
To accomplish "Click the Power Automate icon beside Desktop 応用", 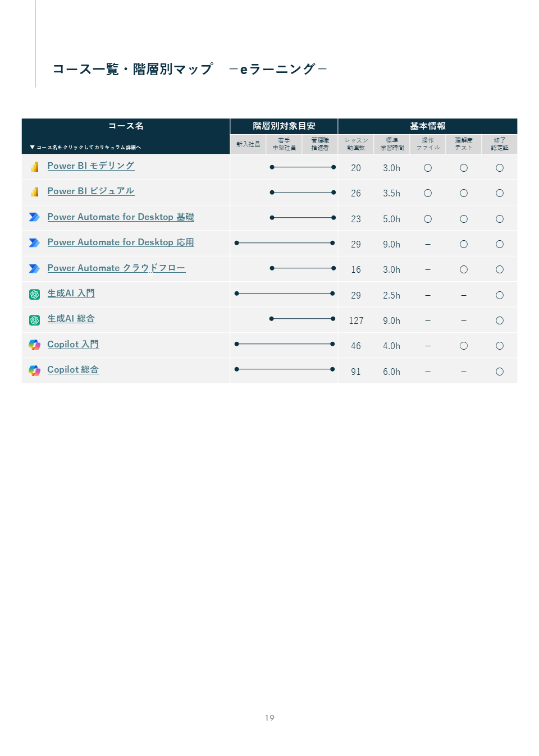I will coord(34,242).
